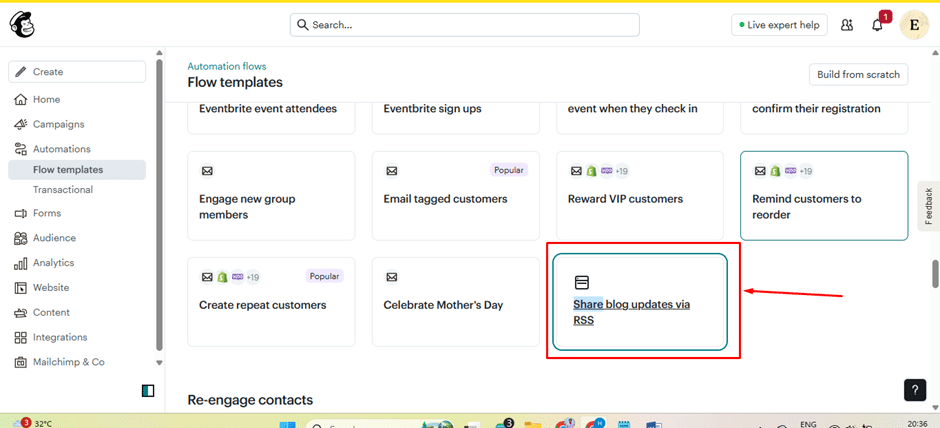940x428 pixels.
Task: Click the Re-engage contacts section heading
Action: coord(250,399)
